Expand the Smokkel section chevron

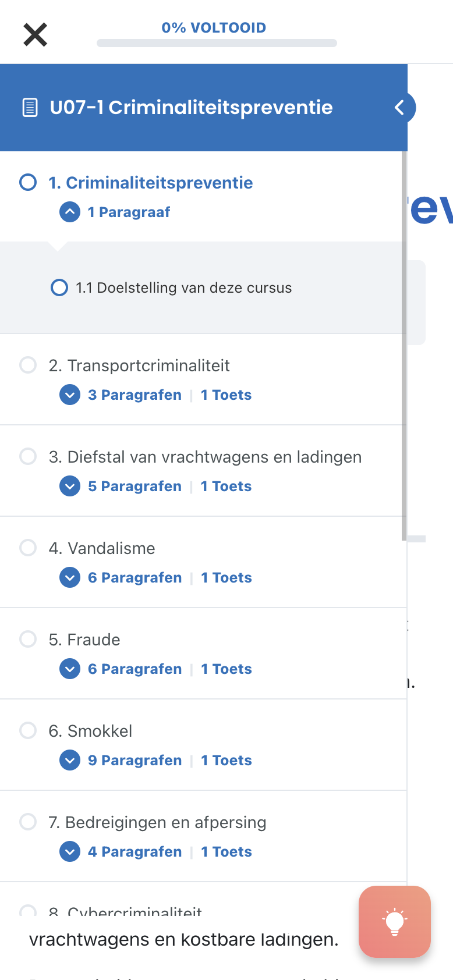[x=70, y=760]
